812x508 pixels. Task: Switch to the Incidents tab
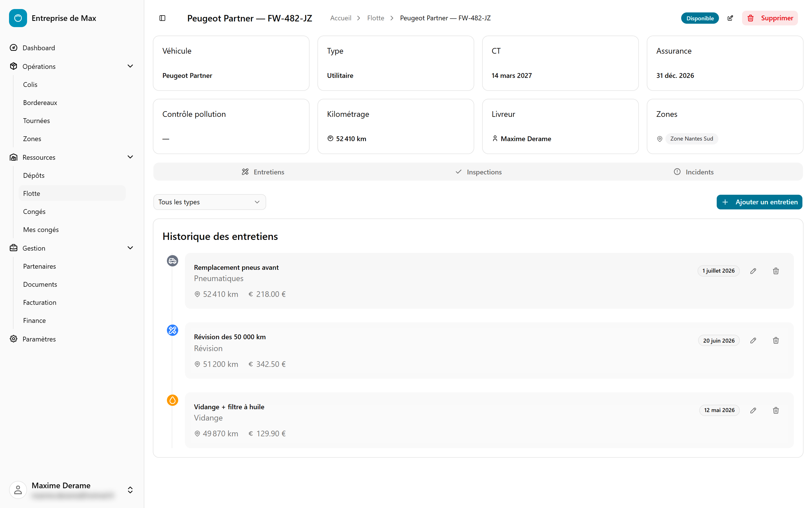click(x=694, y=172)
